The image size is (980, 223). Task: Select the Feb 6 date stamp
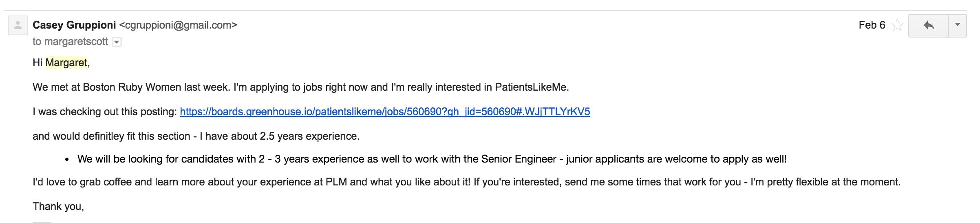point(872,25)
